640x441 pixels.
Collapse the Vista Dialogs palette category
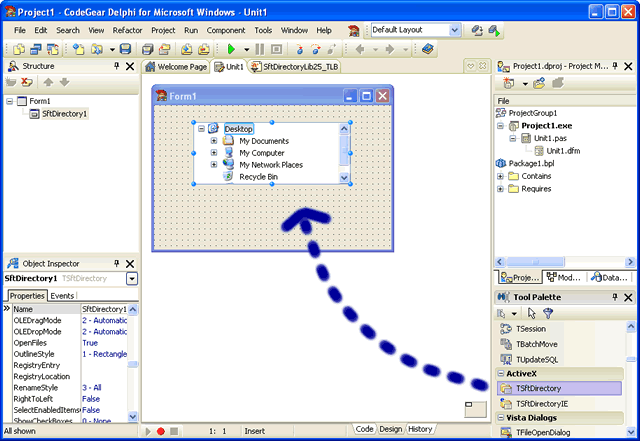[x=501, y=418]
